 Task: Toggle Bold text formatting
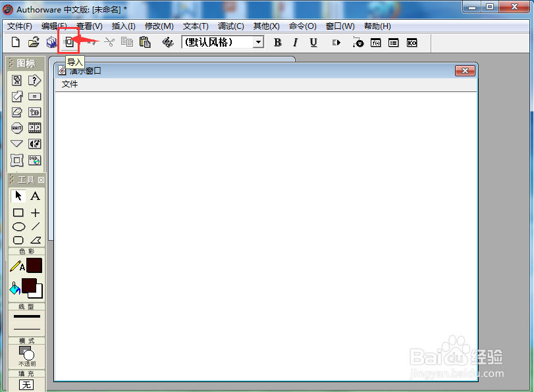click(278, 42)
